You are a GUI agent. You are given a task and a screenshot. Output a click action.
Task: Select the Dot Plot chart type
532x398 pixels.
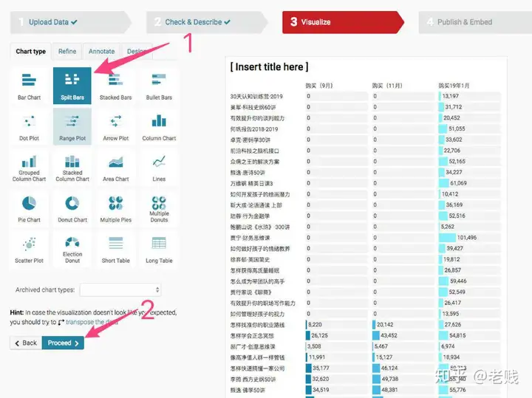29,127
